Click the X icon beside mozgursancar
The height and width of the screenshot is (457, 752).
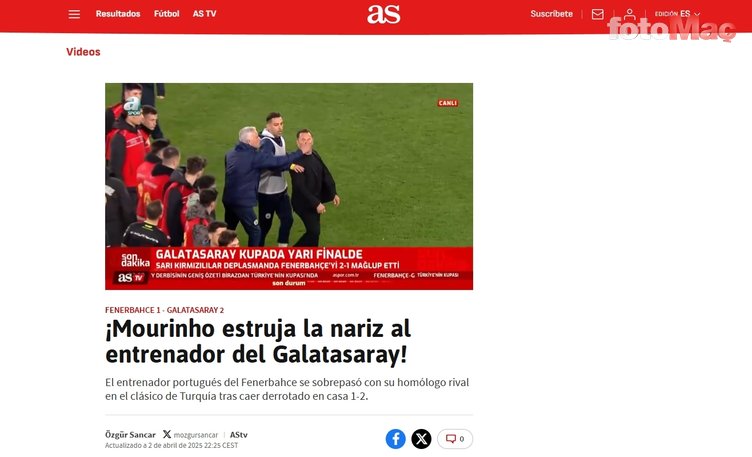(x=166, y=434)
